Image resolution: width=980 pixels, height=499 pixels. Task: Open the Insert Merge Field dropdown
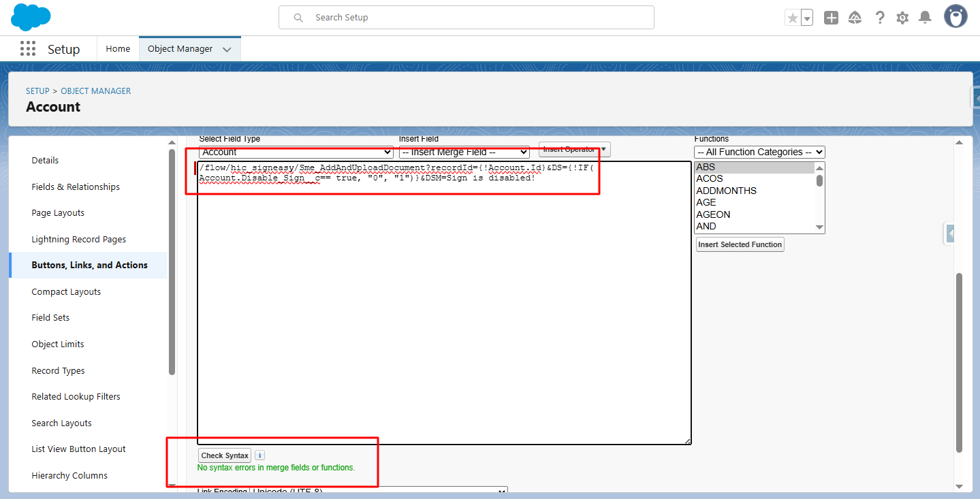[464, 152]
